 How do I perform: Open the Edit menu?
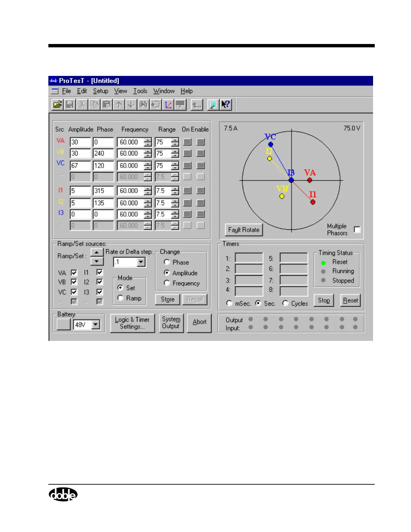pos(82,91)
